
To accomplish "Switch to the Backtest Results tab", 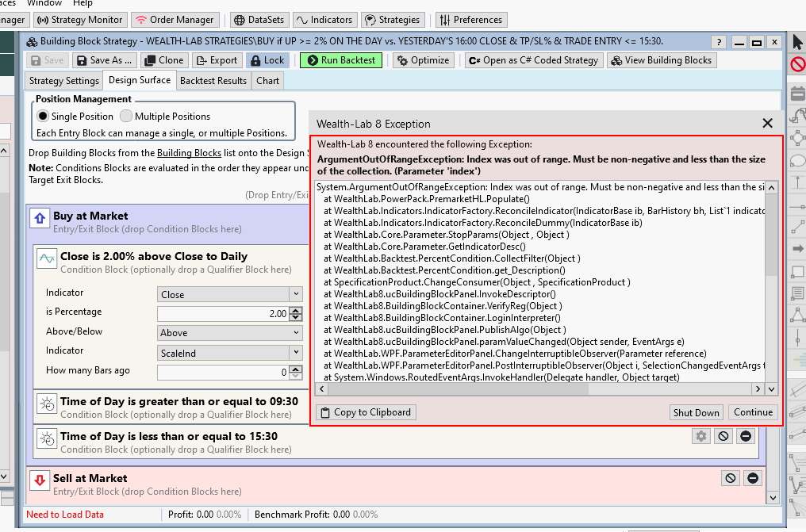I will click(213, 81).
